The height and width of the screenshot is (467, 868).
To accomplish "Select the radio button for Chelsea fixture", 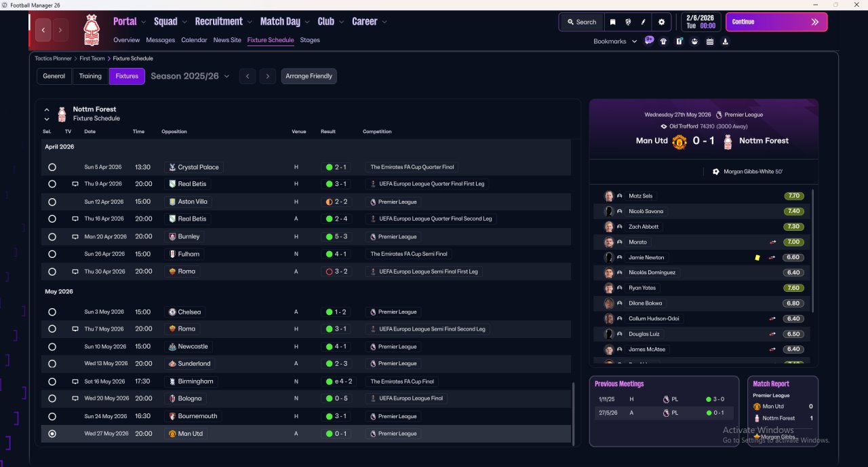I will [x=52, y=312].
